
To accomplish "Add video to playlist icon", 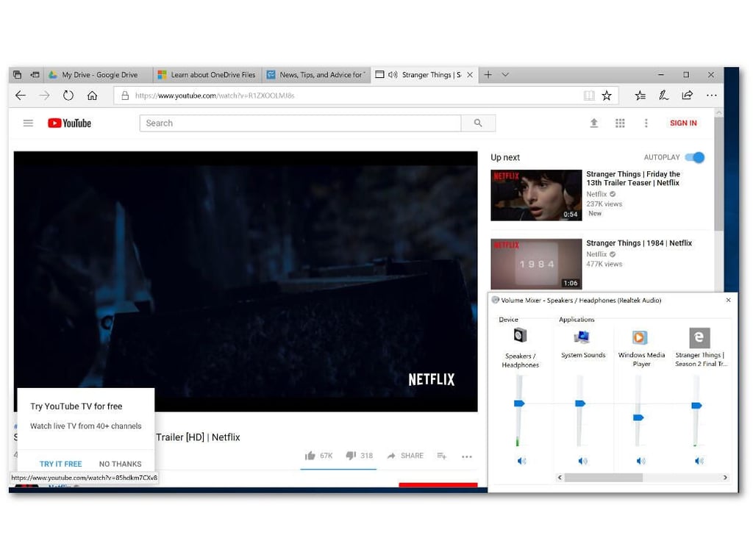I will click(442, 456).
